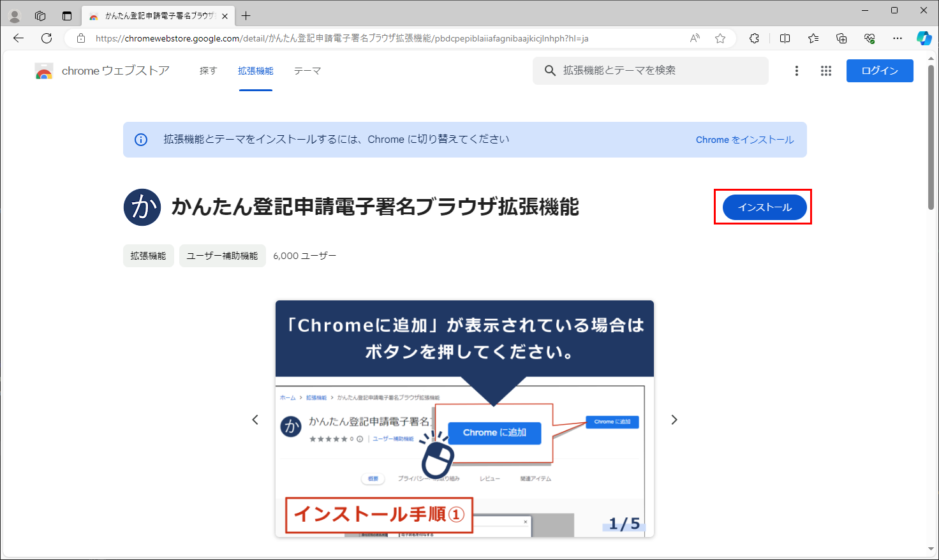Click the installation steps screenshot image
The height and width of the screenshot is (560, 939).
point(464,419)
